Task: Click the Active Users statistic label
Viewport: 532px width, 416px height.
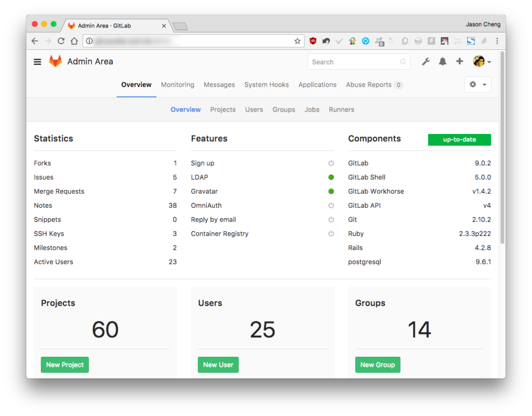Action: coord(54,262)
